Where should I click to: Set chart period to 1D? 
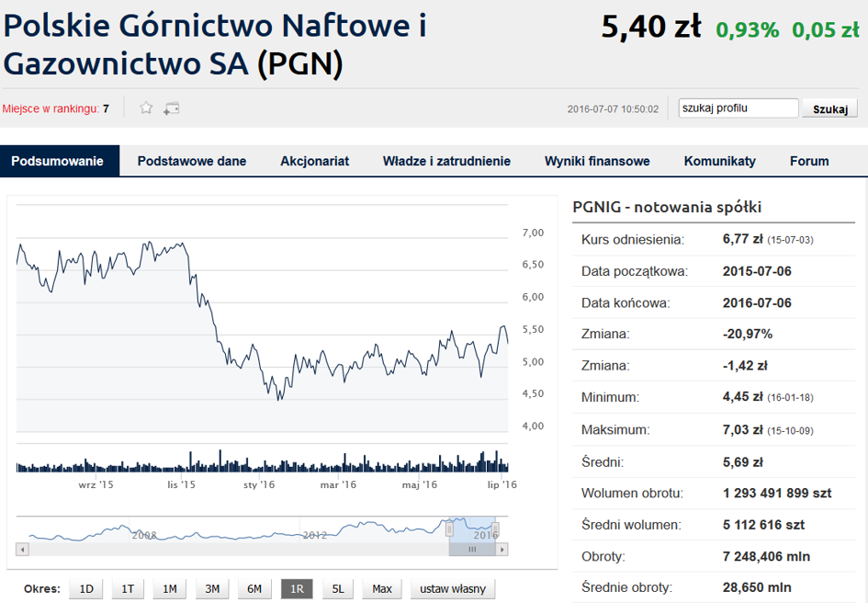[x=85, y=588]
